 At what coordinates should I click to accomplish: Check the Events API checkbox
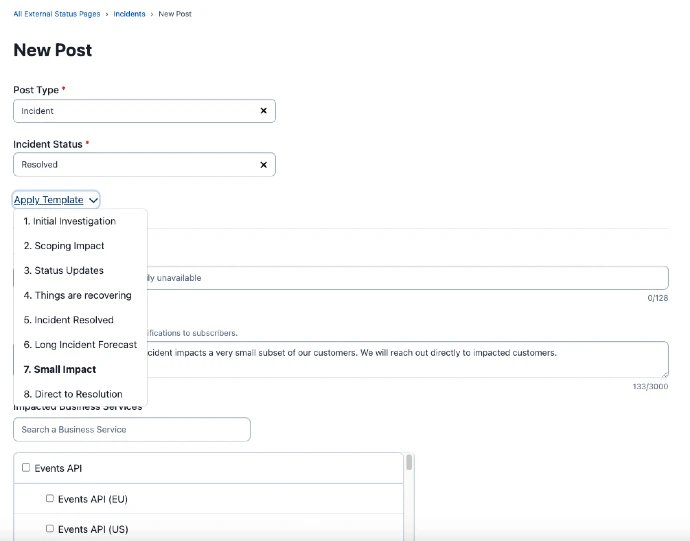[x=26, y=467]
